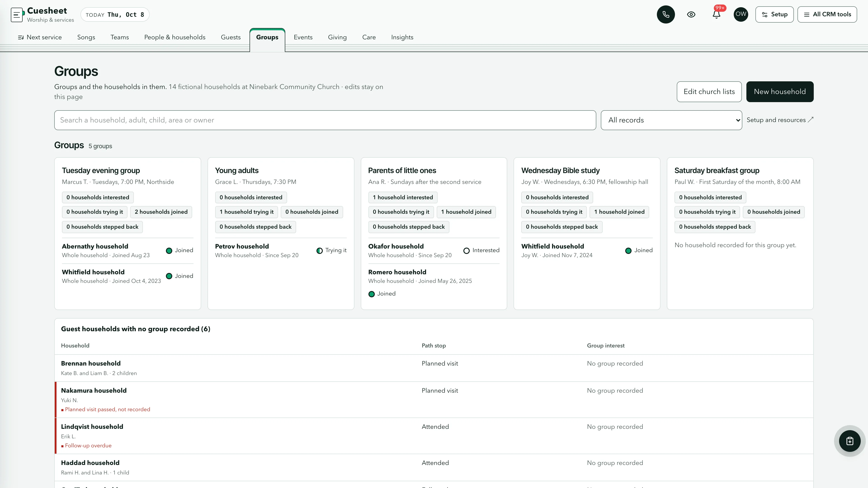Toggle the eye visibility icon in header
The width and height of the screenshot is (868, 488).
point(691,14)
